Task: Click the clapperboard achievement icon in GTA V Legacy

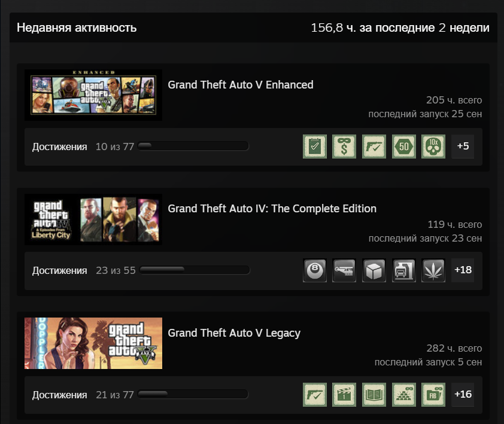Action: coord(344,395)
